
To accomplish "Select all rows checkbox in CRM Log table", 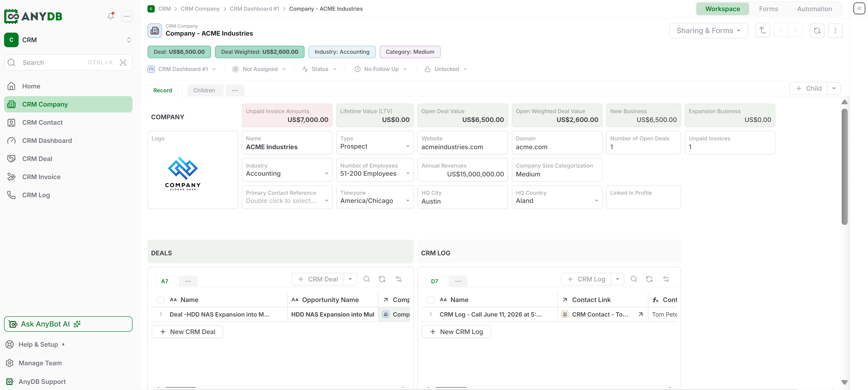I will point(430,300).
